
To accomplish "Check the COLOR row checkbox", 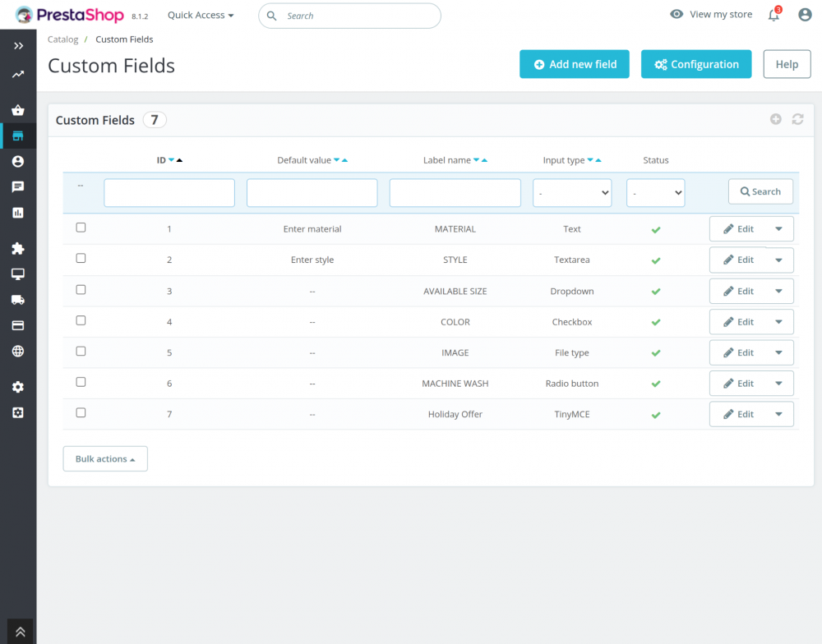I will point(81,320).
